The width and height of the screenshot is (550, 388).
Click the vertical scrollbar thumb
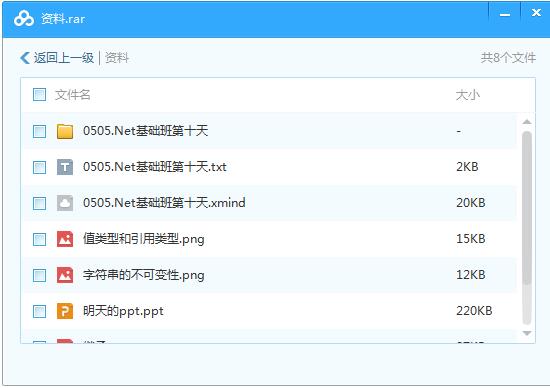(x=526, y=208)
